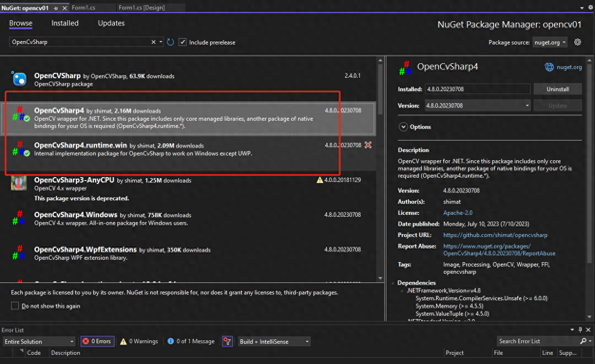Viewport: 595px width, 364px height.
Task: Click the Uninstall button
Action: tap(557, 89)
